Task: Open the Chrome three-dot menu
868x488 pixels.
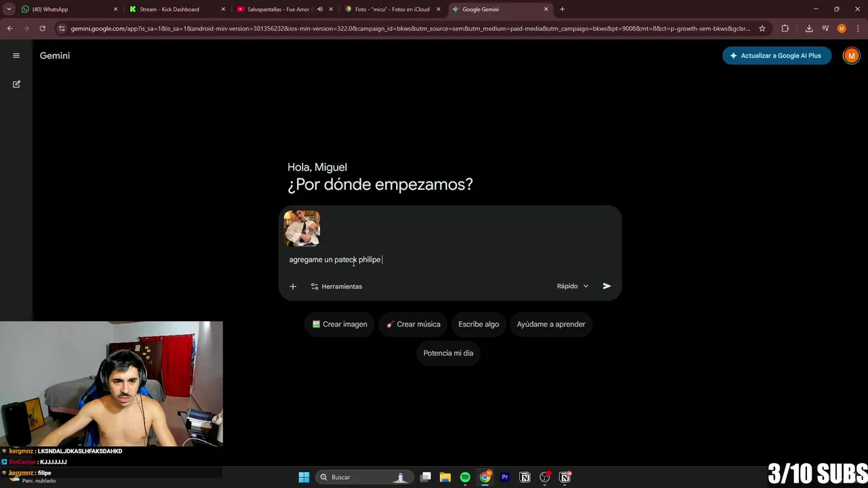Action: (858, 28)
